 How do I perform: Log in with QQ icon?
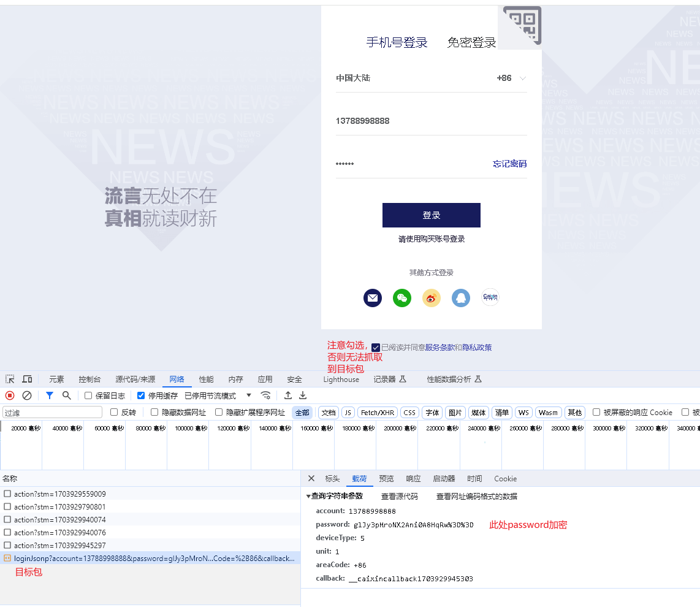(461, 297)
